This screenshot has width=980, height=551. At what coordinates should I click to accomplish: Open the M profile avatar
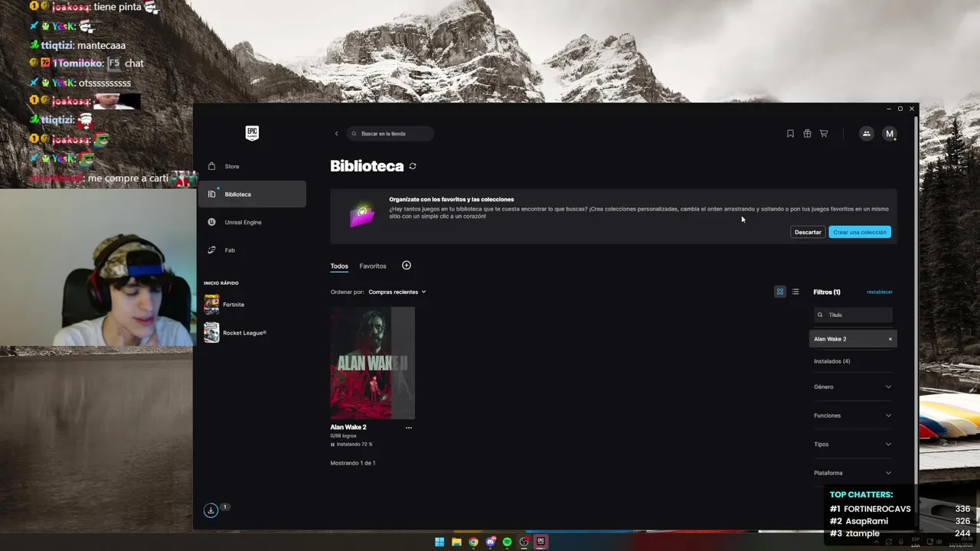point(889,134)
